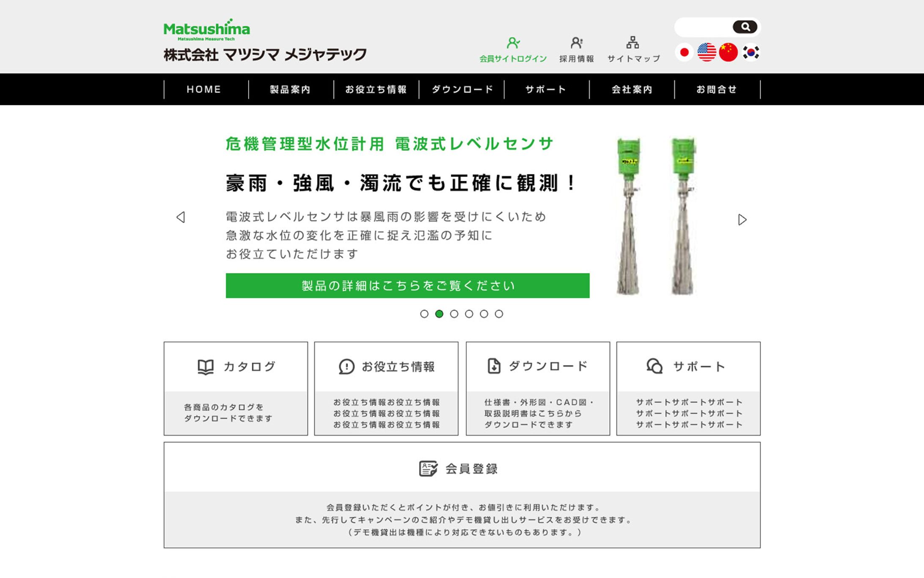924x578 pixels.
Task: Select the first carousel slide dot
Action: (424, 314)
